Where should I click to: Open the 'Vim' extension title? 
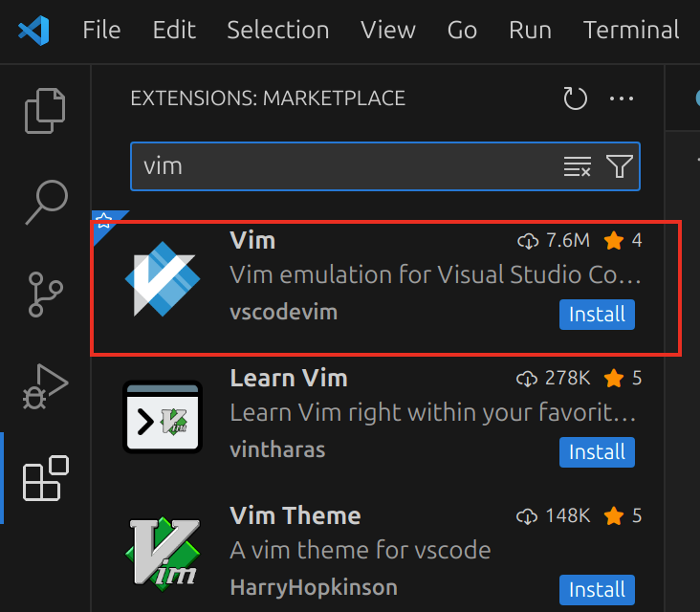[x=252, y=241]
